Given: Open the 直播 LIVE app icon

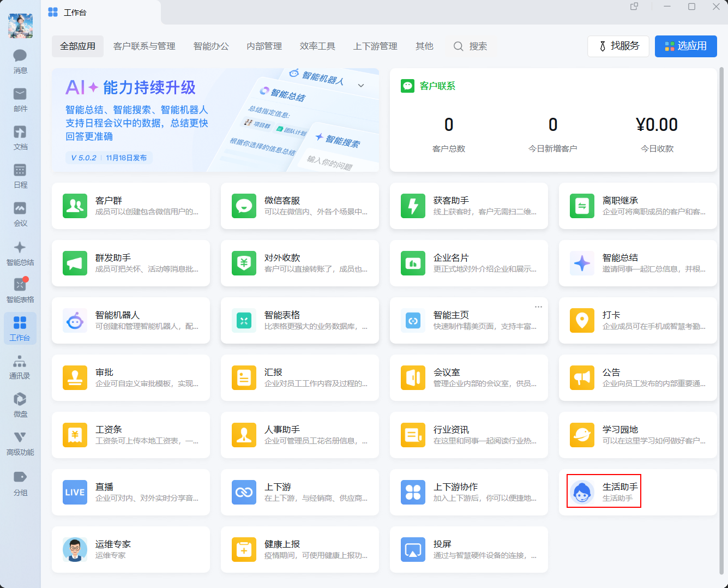Looking at the screenshot, I should [x=75, y=492].
